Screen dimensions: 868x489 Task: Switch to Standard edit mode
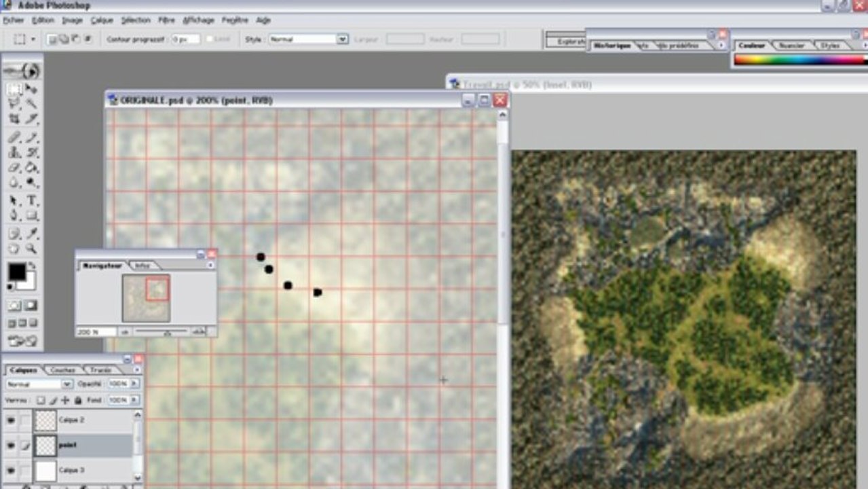[14, 306]
